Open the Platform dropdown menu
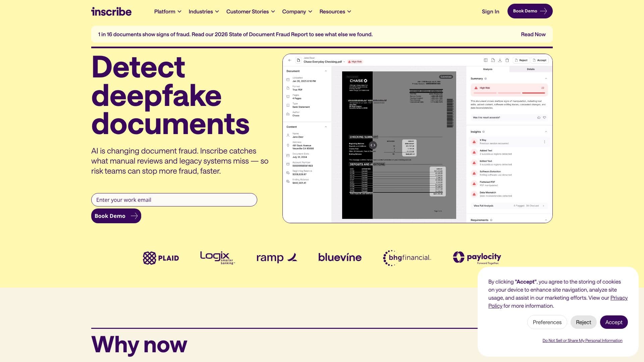644x362 pixels. (168, 11)
